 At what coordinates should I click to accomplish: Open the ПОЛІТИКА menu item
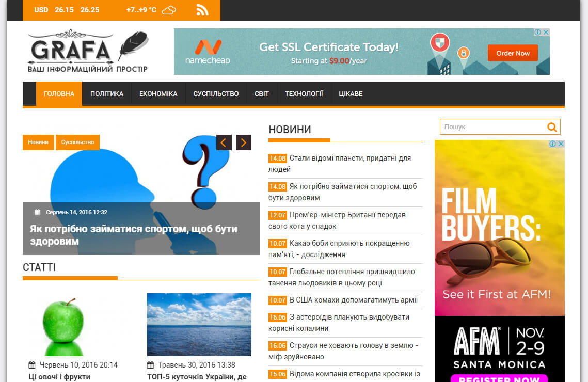tap(107, 94)
